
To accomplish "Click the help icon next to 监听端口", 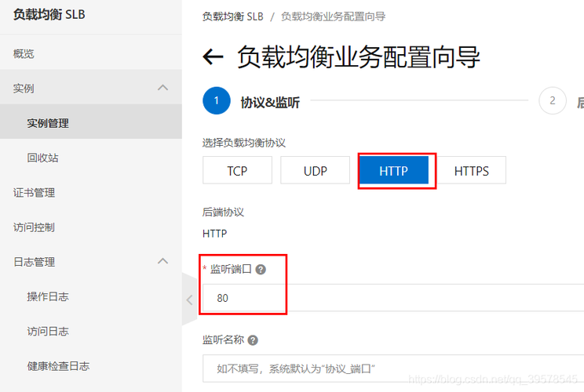I will [261, 270].
